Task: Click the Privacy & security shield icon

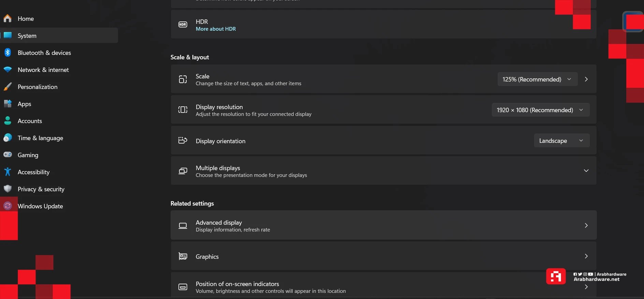Action: pyautogui.click(x=8, y=189)
